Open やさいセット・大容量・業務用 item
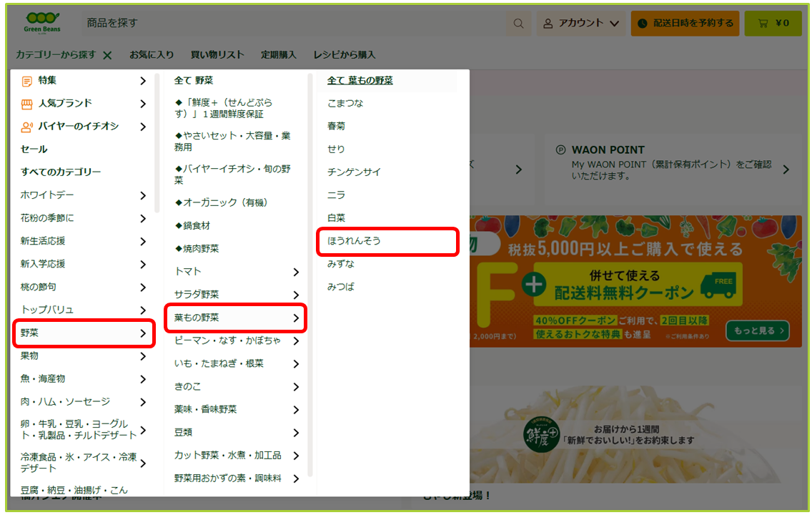812x515 pixels. pyautogui.click(x=232, y=142)
